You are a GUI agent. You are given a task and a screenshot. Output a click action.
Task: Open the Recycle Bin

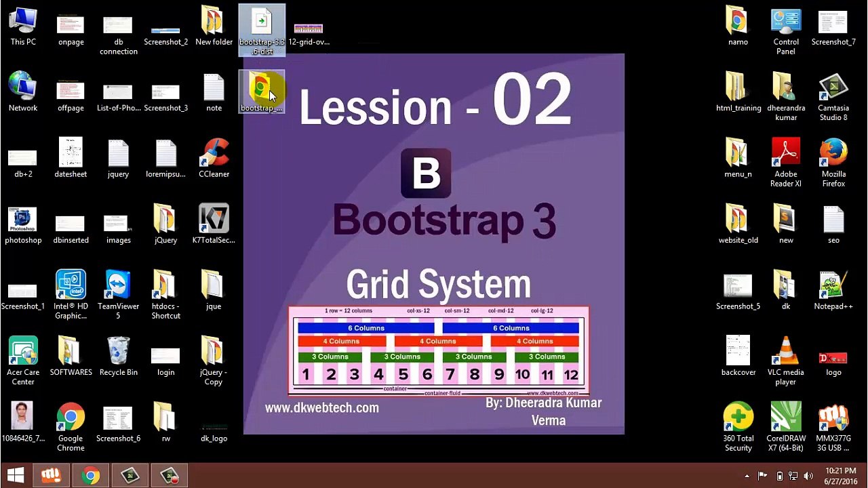point(118,357)
